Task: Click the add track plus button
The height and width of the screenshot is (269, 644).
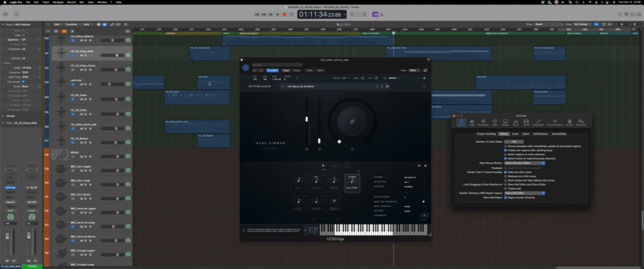Action: click(x=48, y=32)
